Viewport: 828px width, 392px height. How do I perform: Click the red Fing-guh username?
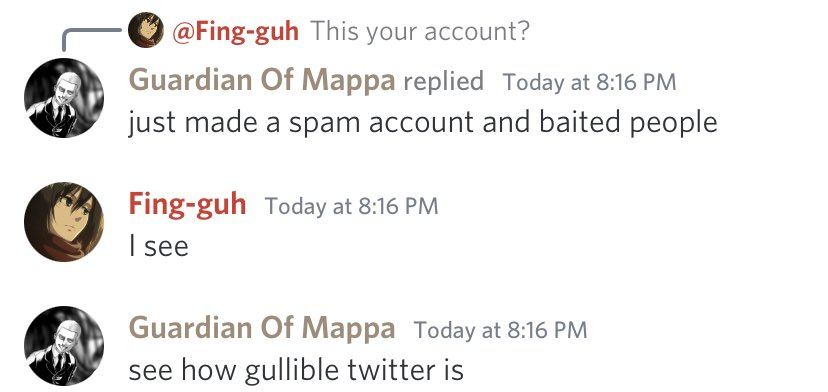pos(187,205)
